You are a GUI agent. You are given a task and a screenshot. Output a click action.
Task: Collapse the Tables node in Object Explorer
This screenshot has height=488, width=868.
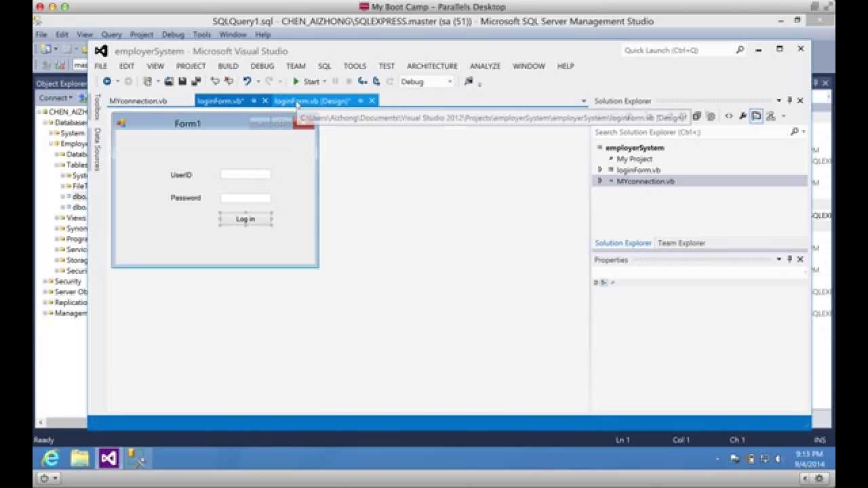pyautogui.click(x=57, y=165)
